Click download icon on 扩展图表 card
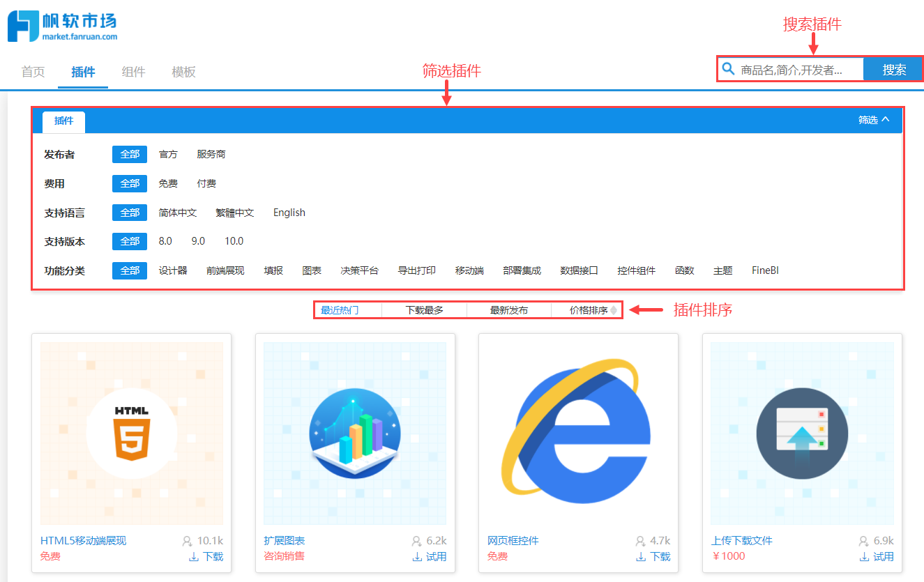This screenshot has width=924, height=582. pyautogui.click(x=417, y=557)
